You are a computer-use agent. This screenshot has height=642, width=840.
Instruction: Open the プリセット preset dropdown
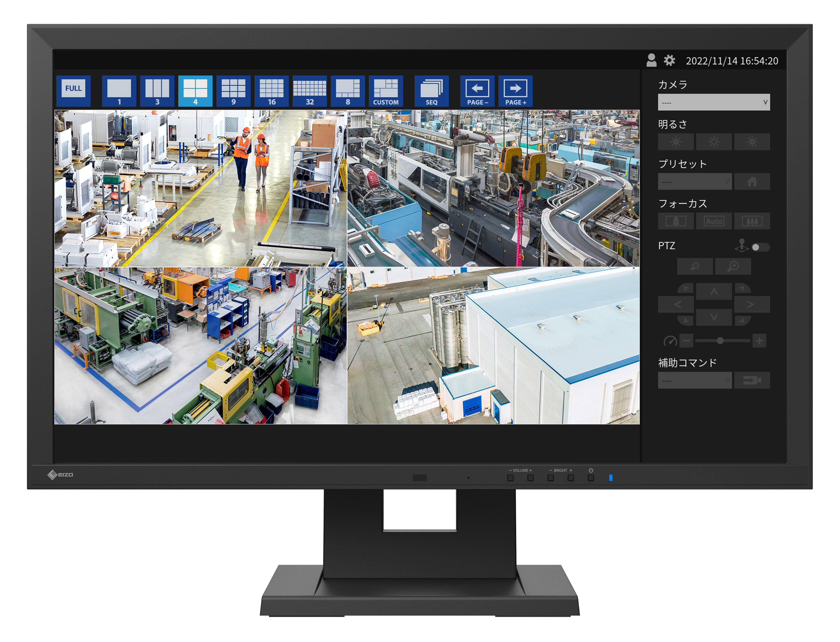coord(694,182)
